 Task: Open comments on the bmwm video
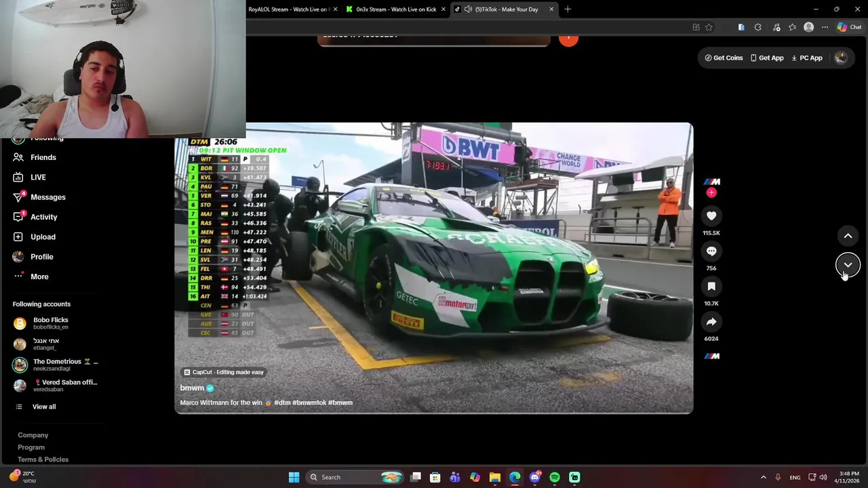point(711,251)
